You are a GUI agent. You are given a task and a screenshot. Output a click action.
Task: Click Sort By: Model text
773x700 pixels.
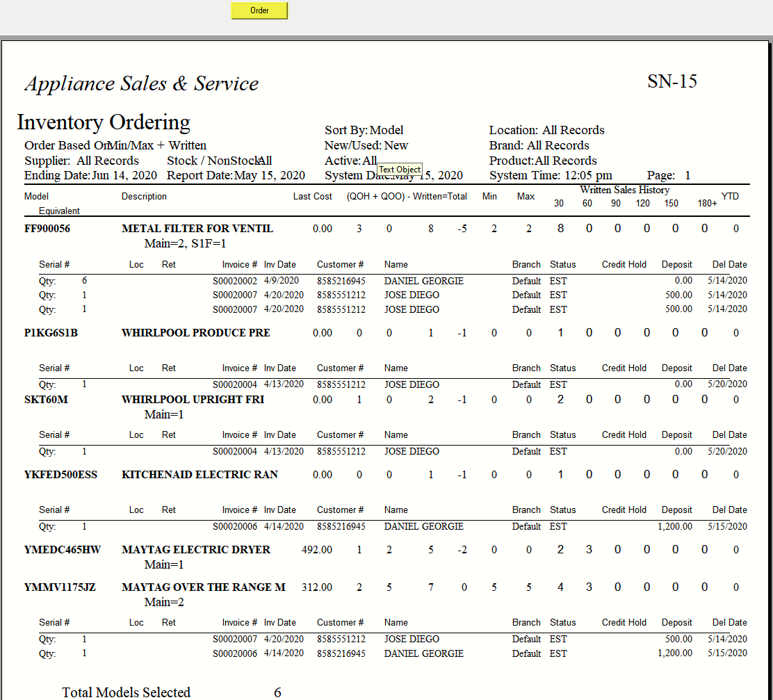point(364,130)
